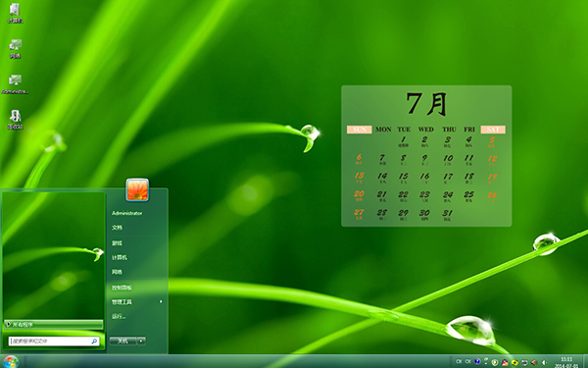Click the 关机 shutdown button
Viewport: 588px width, 368px height.
(123, 341)
